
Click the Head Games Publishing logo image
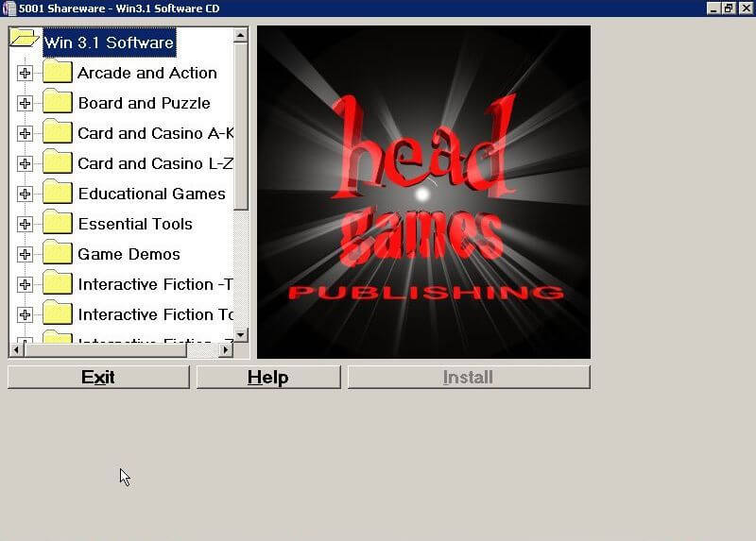(423, 193)
